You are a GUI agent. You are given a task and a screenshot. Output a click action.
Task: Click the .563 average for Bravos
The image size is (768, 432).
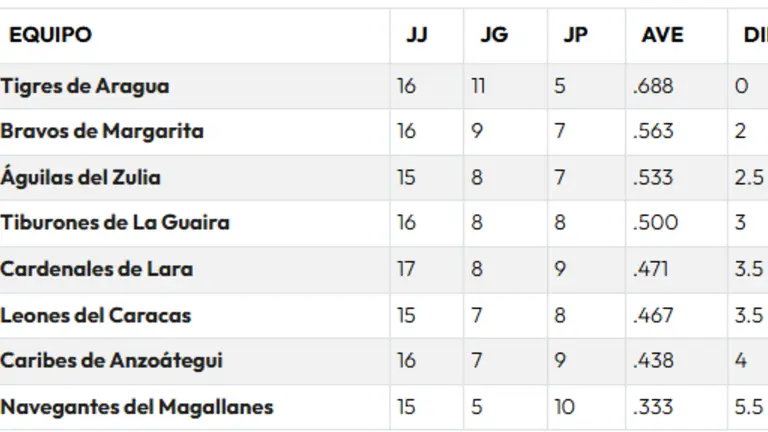coord(653,131)
